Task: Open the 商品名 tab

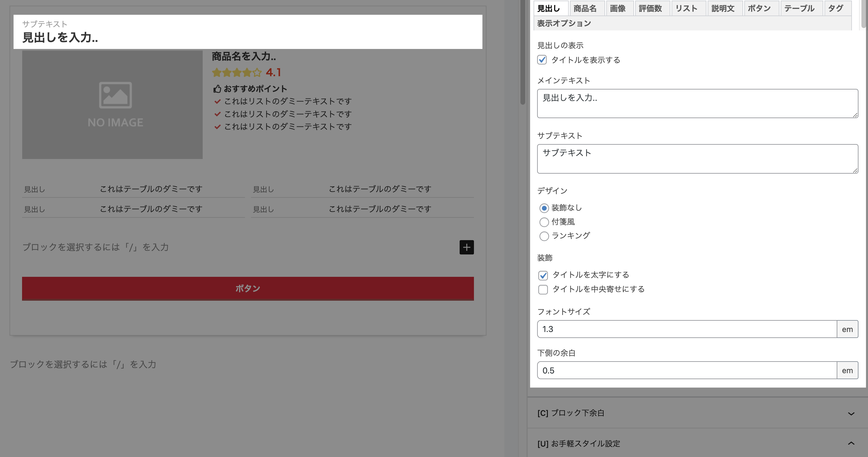Action: click(x=587, y=8)
